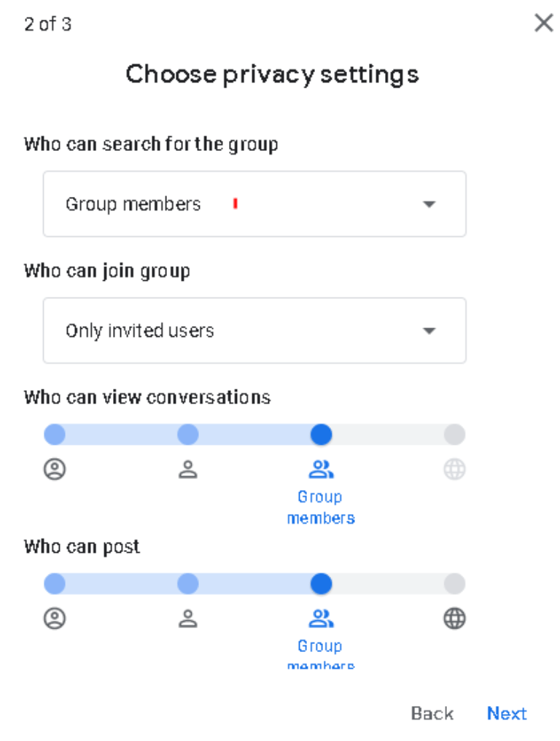The image size is (560, 741).
Task: Move the view conversations slider to the rightmost stop
Action: [454, 434]
